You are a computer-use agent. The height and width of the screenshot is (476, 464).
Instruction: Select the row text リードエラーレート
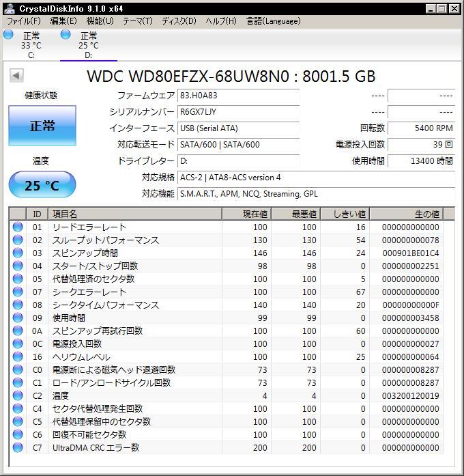(x=89, y=227)
